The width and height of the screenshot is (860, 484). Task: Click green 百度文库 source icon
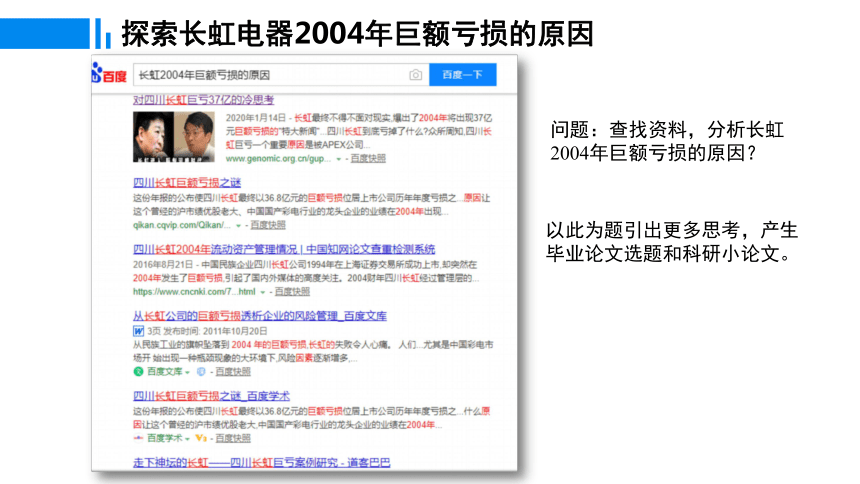(x=138, y=372)
